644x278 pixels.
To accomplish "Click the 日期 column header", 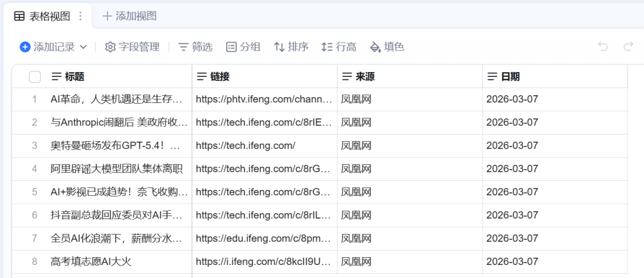I will click(x=555, y=76).
